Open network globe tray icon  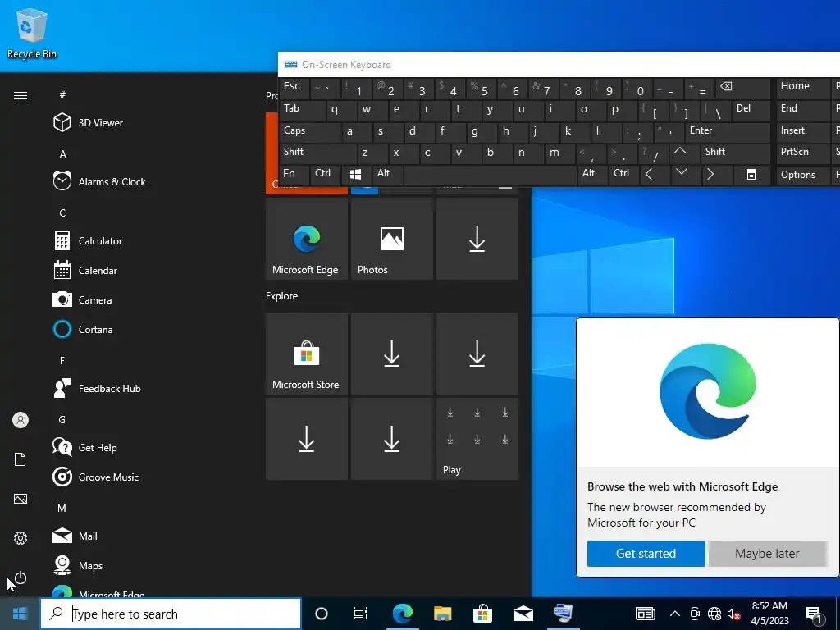[x=714, y=614]
